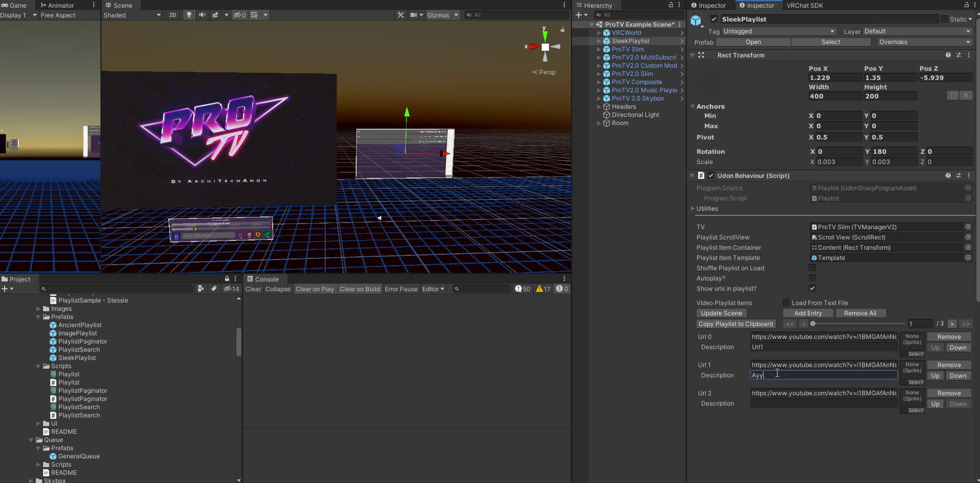Open the Shaded draw mode dropdown

[132, 15]
